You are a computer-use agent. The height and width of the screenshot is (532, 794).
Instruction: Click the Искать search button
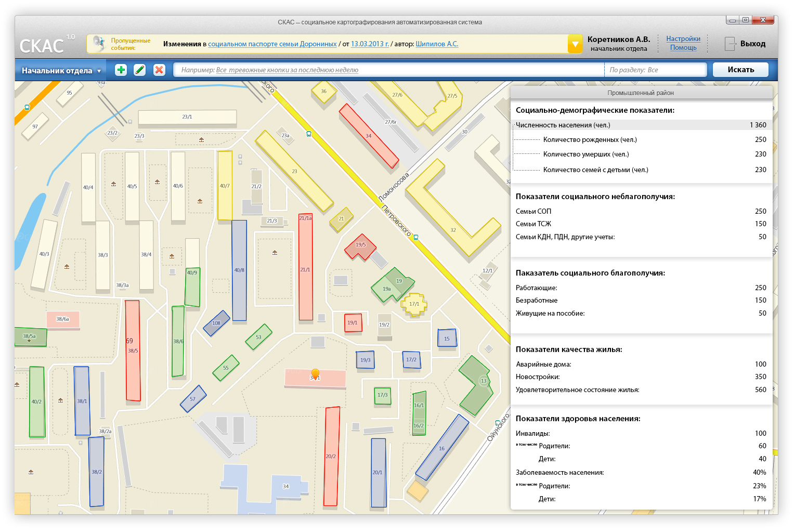point(740,70)
